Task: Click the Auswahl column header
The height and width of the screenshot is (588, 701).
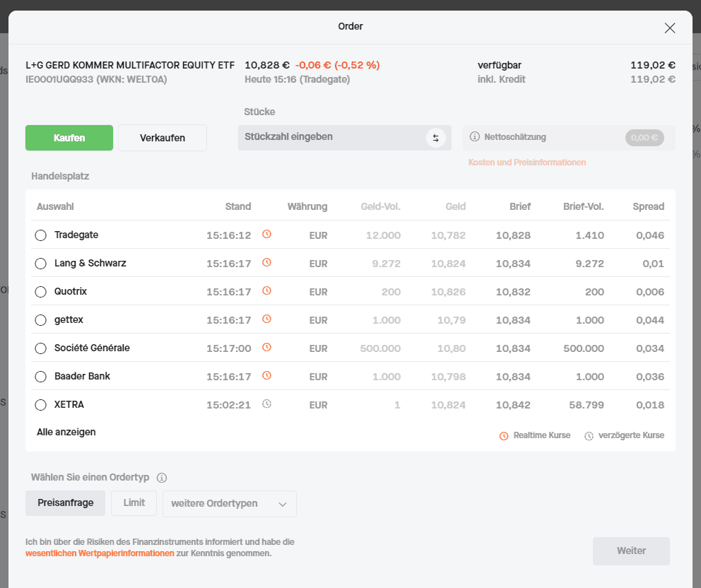Action: (55, 206)
